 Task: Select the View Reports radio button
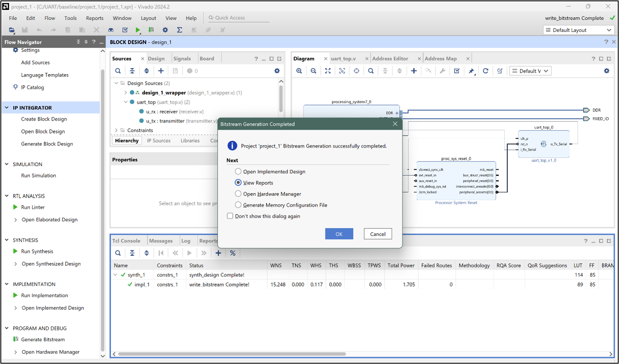(238, 183)
